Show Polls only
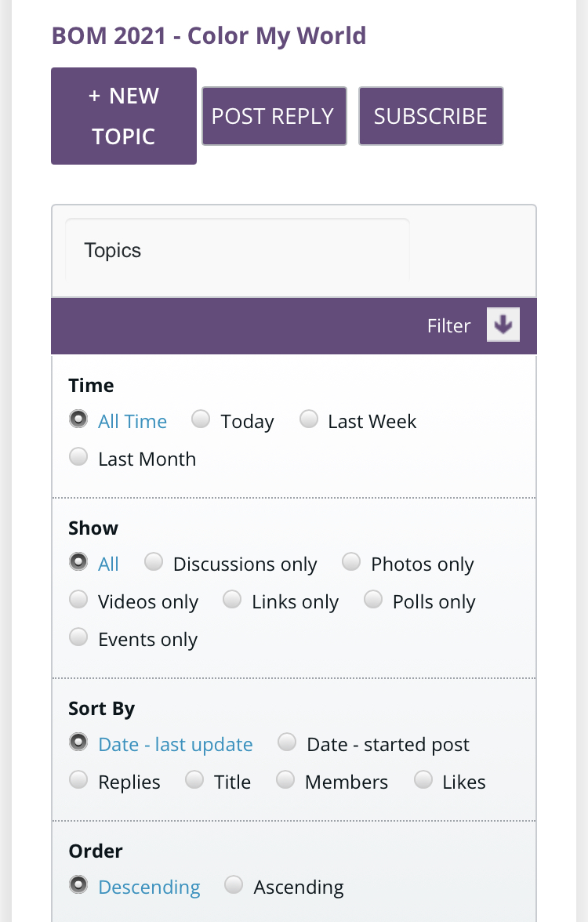 (373, 600)
